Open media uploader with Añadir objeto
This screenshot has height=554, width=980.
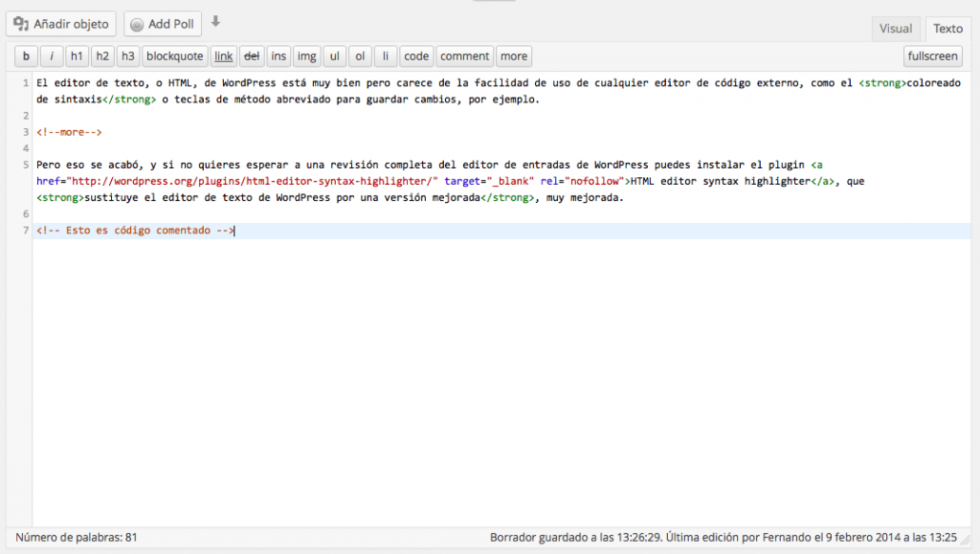[60, 23]
